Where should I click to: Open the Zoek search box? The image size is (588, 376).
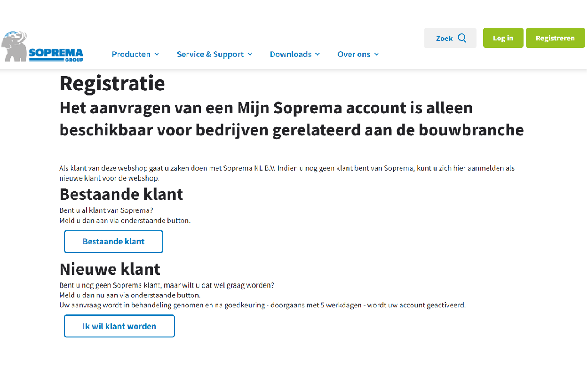[450, 38]
